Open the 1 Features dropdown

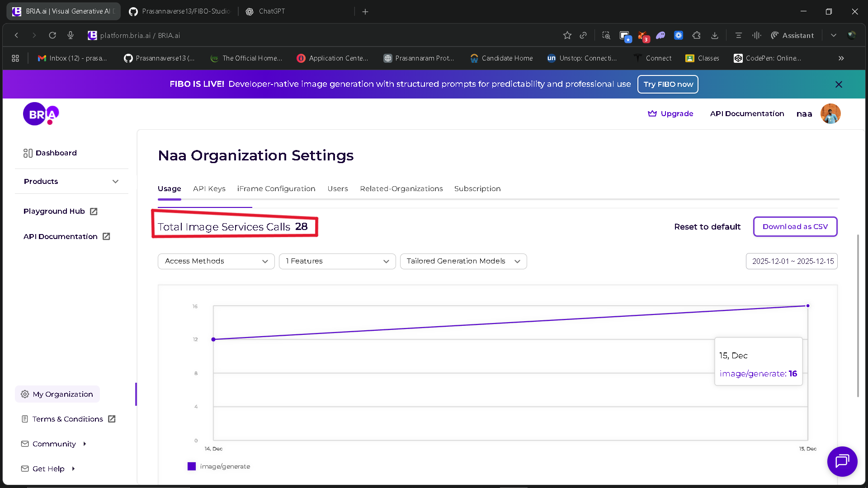pos(337,261)
